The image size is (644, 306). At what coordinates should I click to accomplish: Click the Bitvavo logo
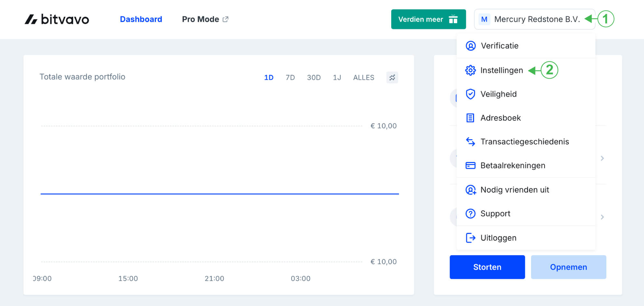tap(57, 19)
